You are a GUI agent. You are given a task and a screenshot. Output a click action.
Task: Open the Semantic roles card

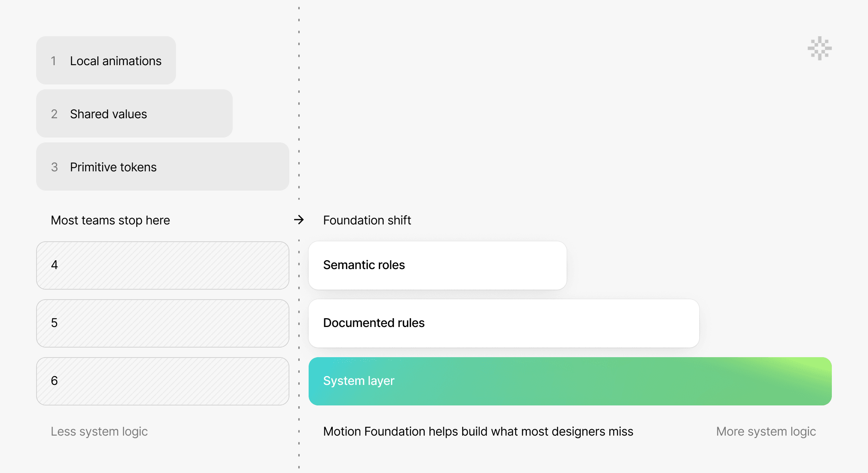click(x=438, y=265)
